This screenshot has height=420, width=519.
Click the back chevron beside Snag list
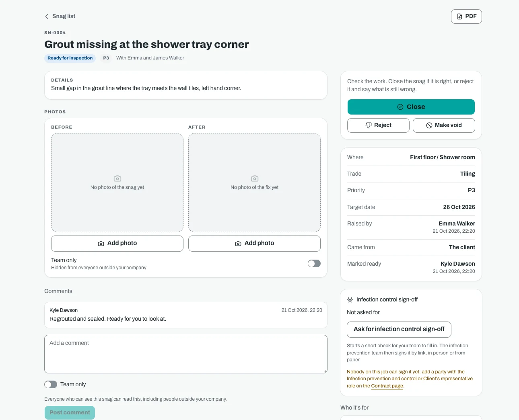47,16
